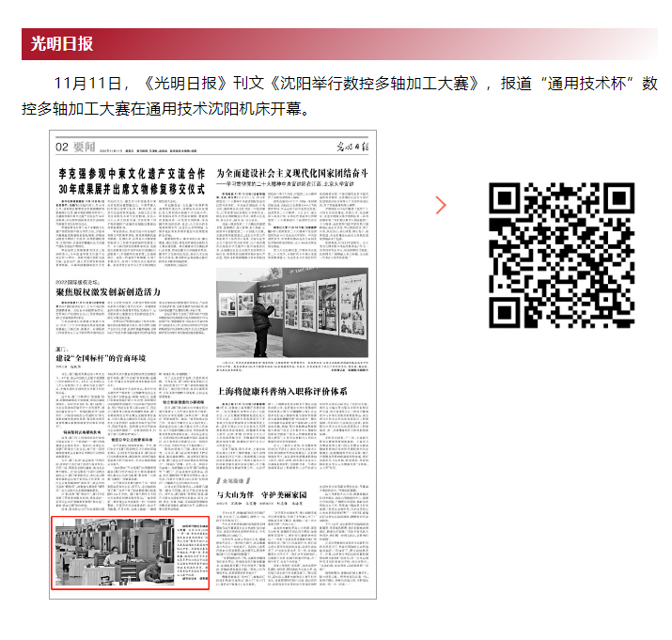Screen dimensions: 672x640
Task: Click 《光明日报》 text in the intro paragraph
Action: (x=178, y=82)
